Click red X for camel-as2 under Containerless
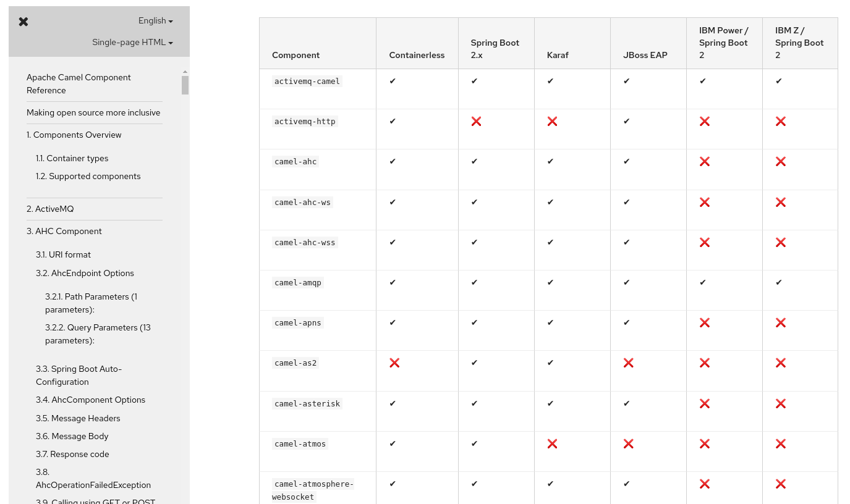Viewport: 850px width, 504px height. [394, 363]
